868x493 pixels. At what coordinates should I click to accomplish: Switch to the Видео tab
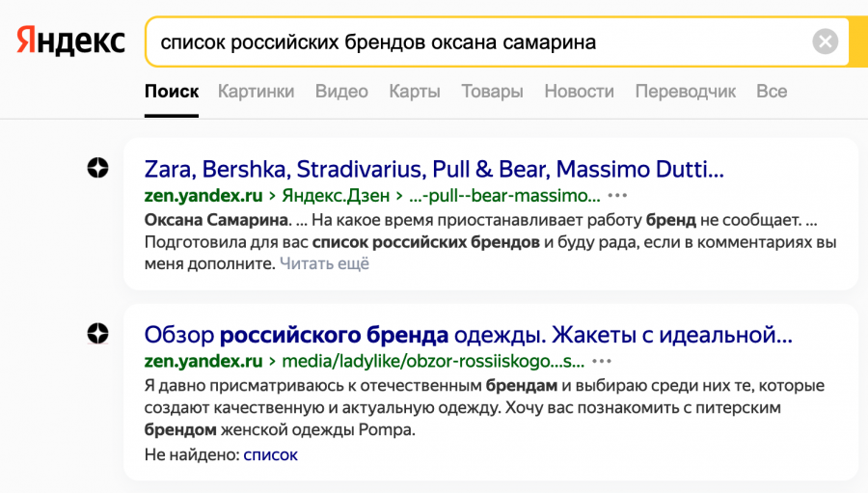[341, 92]
